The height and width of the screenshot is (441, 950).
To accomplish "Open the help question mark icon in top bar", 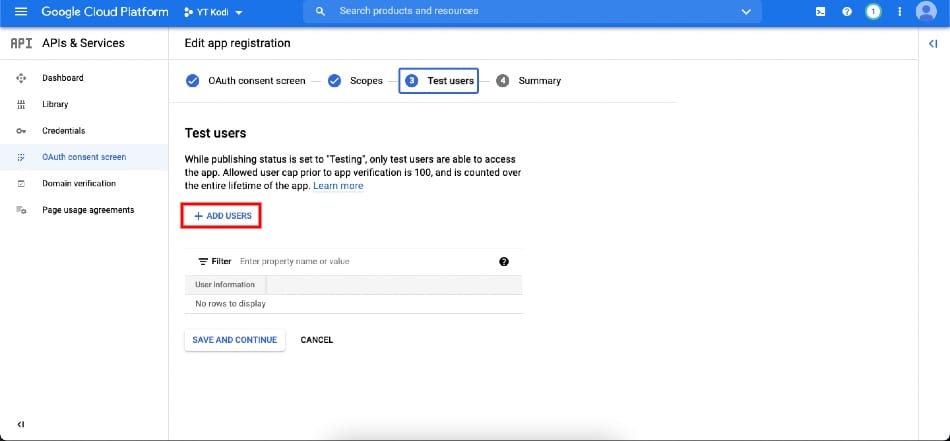I will click(x=847, y=12).
